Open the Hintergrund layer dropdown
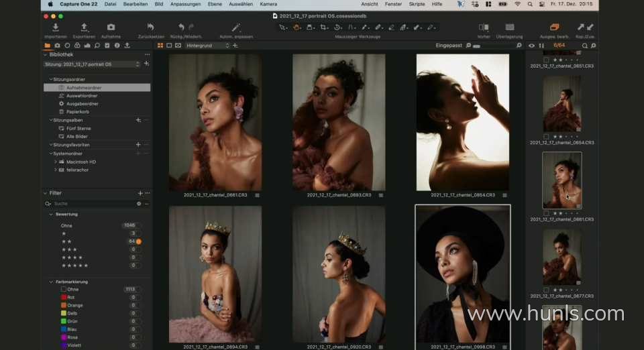The height and width of the screenshot is (350, 644). [207, 46]
